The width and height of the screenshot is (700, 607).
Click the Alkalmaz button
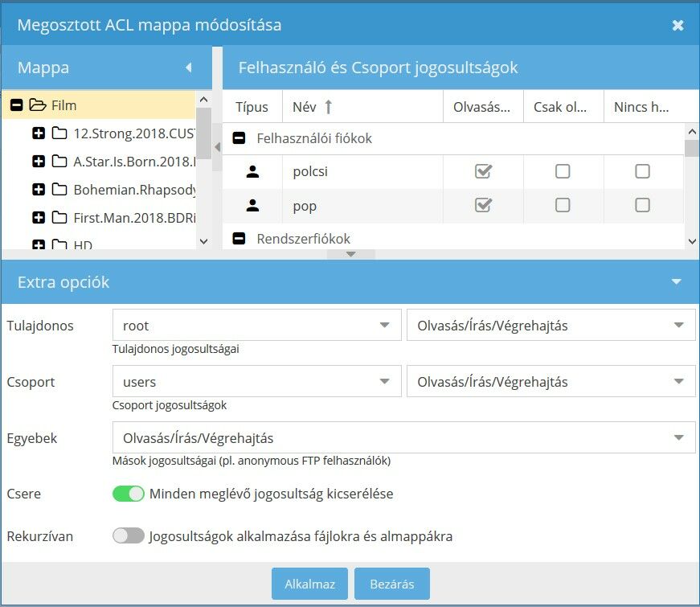[x=309, y=584]
